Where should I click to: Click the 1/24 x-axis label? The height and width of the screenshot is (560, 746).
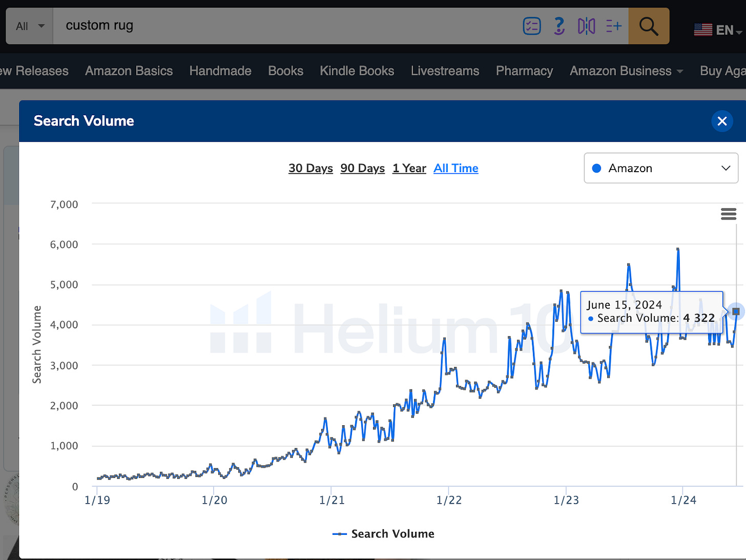pos(683,500)
